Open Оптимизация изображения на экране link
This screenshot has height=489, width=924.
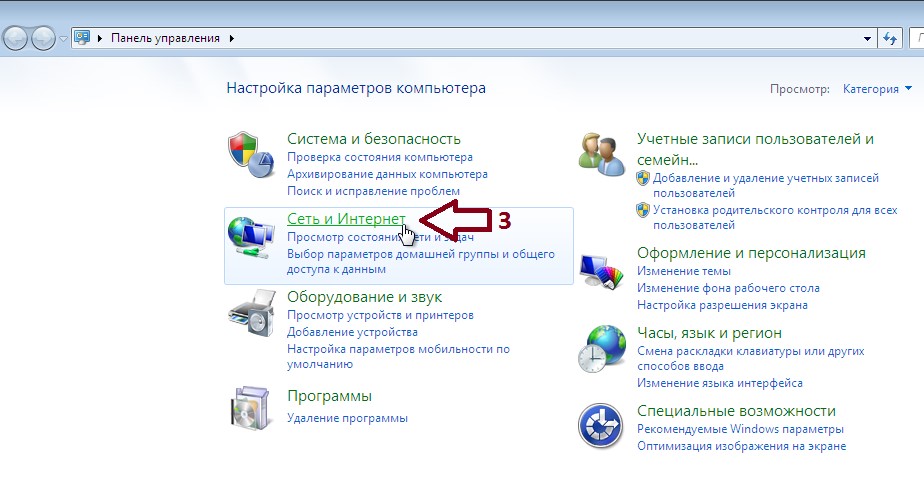tap(741, 446)
